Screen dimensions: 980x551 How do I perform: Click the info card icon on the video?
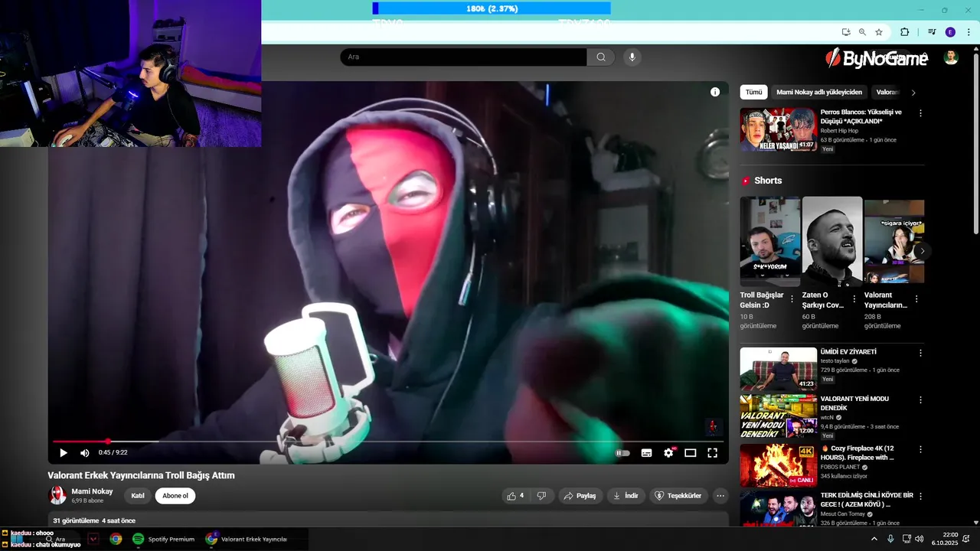pyautogui.click(x=715, y=92)
